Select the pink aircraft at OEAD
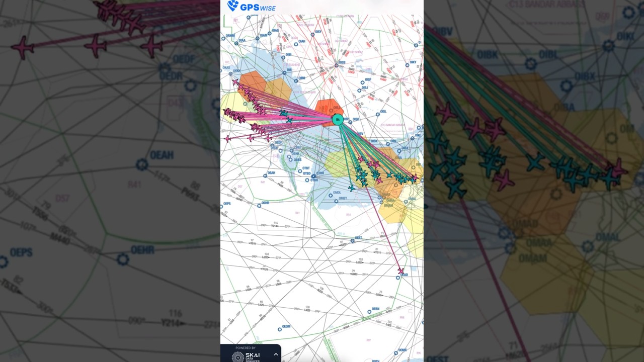Screen dimensions: 644x362 [x=401, y=271]
